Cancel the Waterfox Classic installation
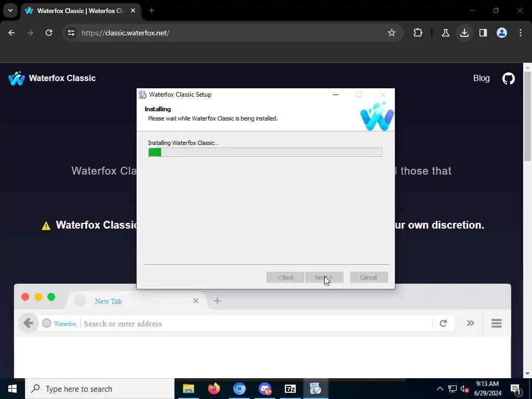Screen dimensions: 532x399 click(x=369, y=277)
